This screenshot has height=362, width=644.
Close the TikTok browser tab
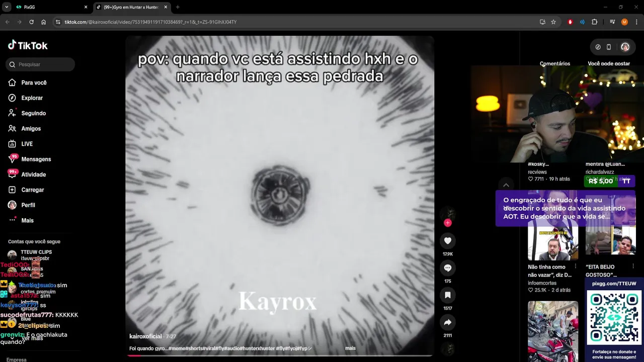tap(166, 7)
